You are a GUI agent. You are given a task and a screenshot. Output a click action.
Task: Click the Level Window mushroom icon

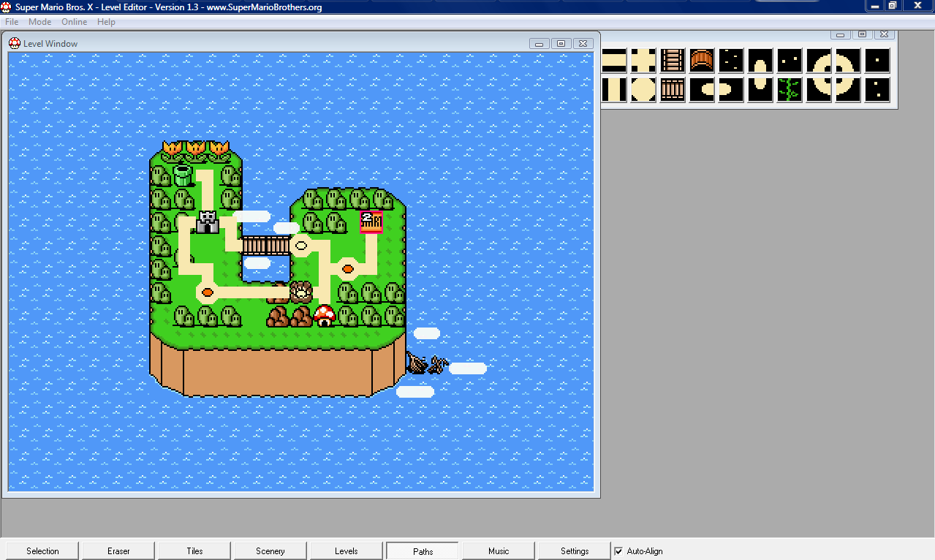[14, 43]
